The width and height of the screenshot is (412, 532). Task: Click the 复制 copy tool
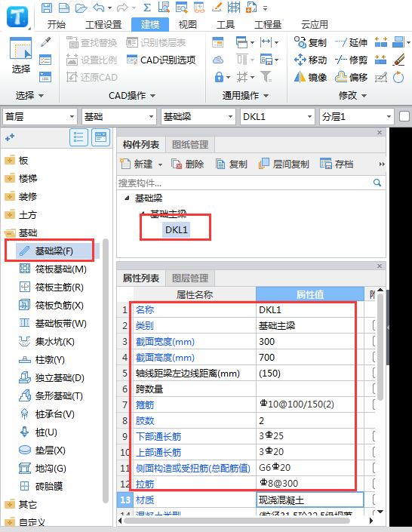(310, 42)
